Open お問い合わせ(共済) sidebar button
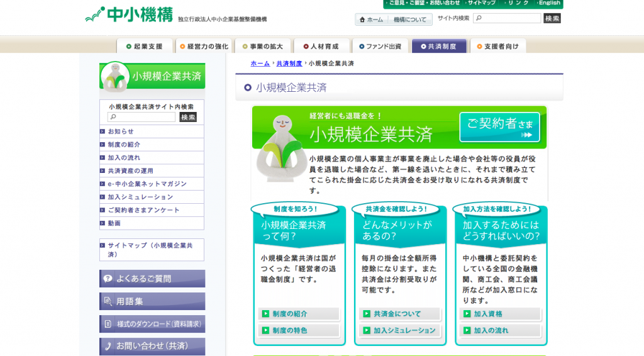Image resolution: width=644 pixels, height=356 pixels. (152, 346)
